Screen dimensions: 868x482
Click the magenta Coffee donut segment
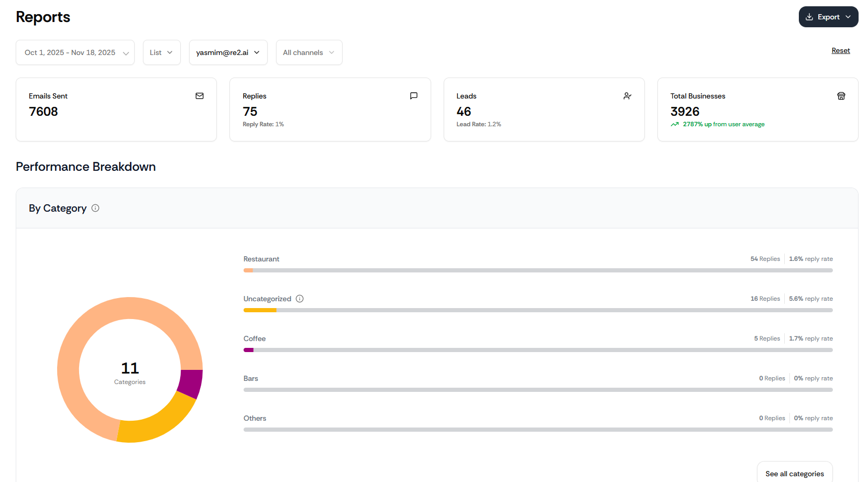(x=191, y=383)
